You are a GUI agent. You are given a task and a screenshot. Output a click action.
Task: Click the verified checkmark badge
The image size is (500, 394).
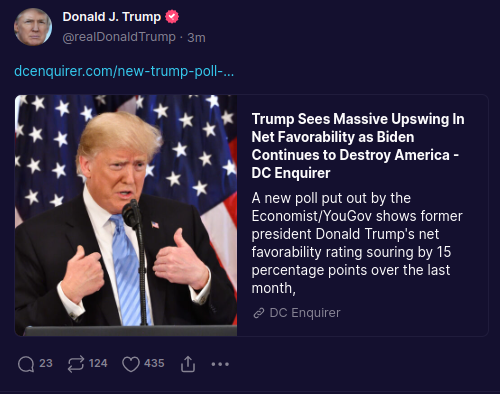pyautogui.click(x=172, y=17)
